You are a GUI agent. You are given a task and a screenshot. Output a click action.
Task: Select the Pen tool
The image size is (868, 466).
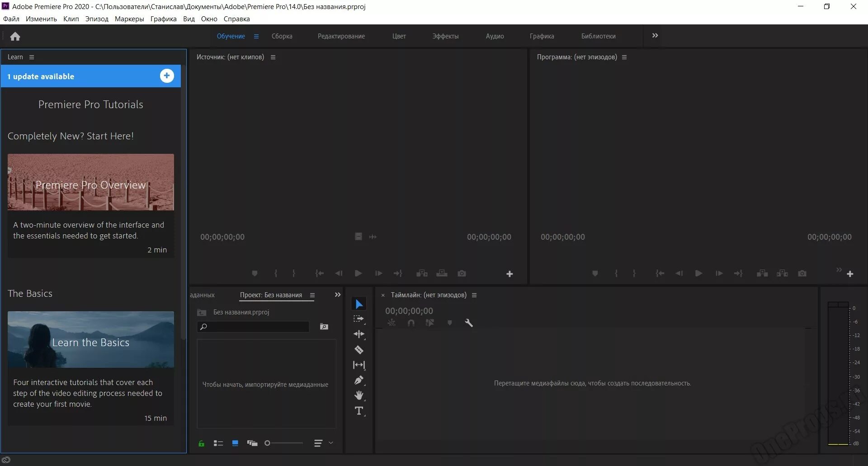tap(359, 380)
